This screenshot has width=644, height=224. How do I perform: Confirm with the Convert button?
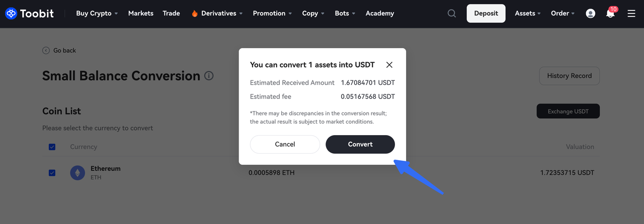[360, 144]
